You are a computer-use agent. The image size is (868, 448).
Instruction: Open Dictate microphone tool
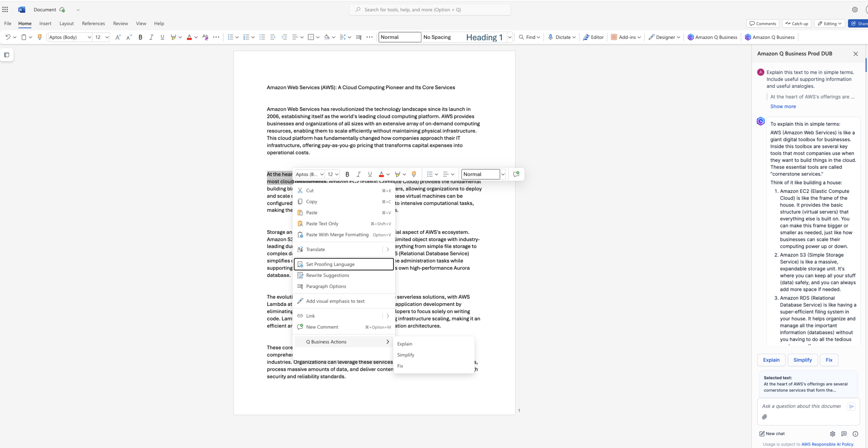(x=559, y=37)
